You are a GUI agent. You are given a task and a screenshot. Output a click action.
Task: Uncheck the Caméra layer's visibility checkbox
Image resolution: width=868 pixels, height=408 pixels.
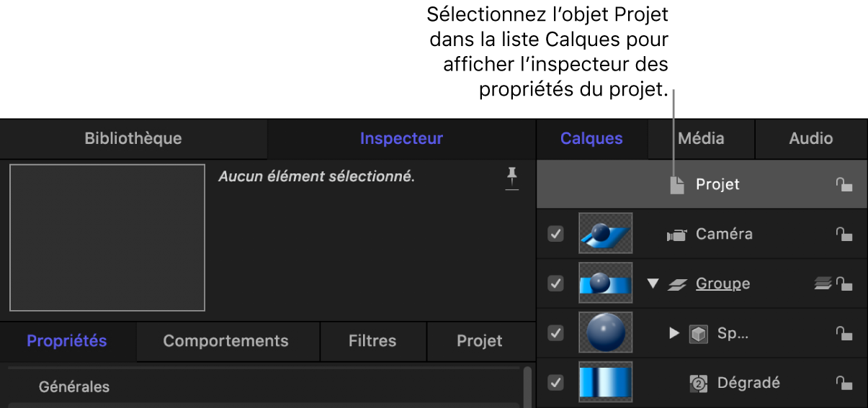point(555,234)
